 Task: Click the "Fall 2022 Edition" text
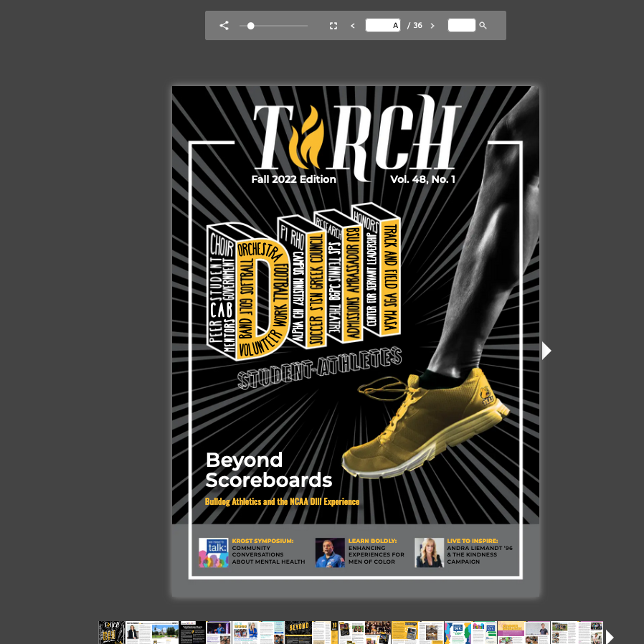tap(293, 179)
